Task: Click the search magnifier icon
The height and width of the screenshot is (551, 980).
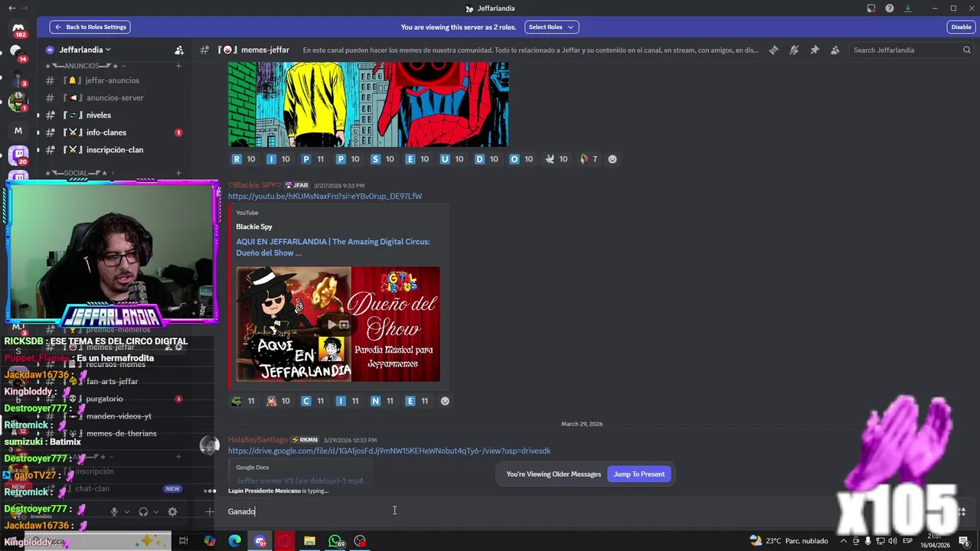Action: point(967,50)
